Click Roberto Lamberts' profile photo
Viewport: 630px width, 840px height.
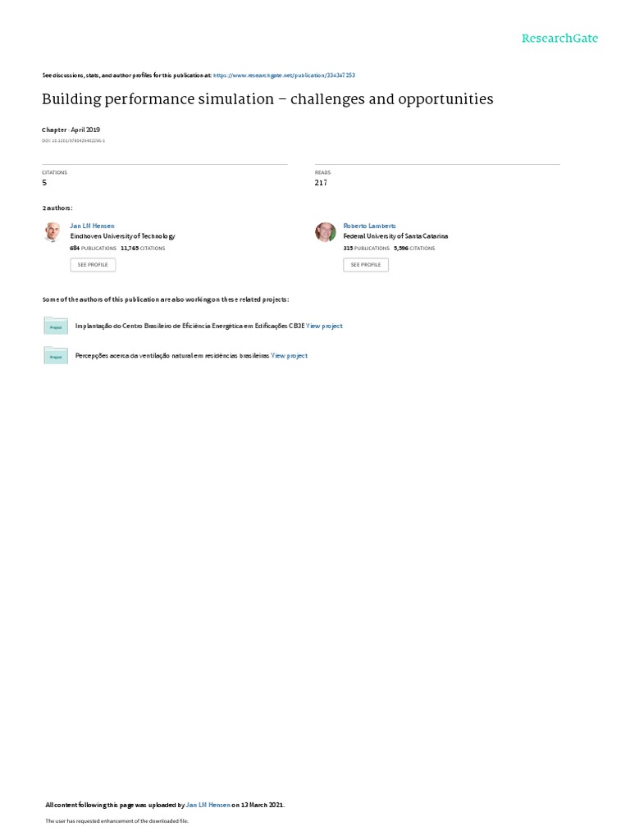[325, 232]
